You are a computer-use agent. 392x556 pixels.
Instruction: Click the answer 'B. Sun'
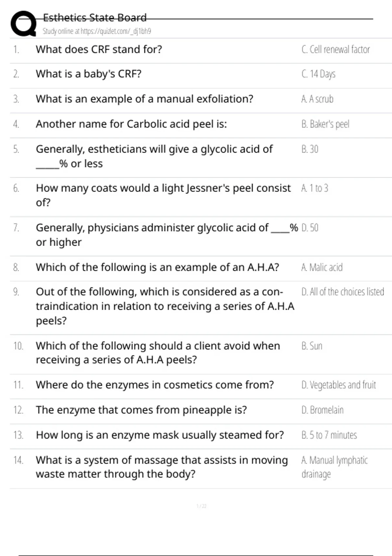(312, 346)
